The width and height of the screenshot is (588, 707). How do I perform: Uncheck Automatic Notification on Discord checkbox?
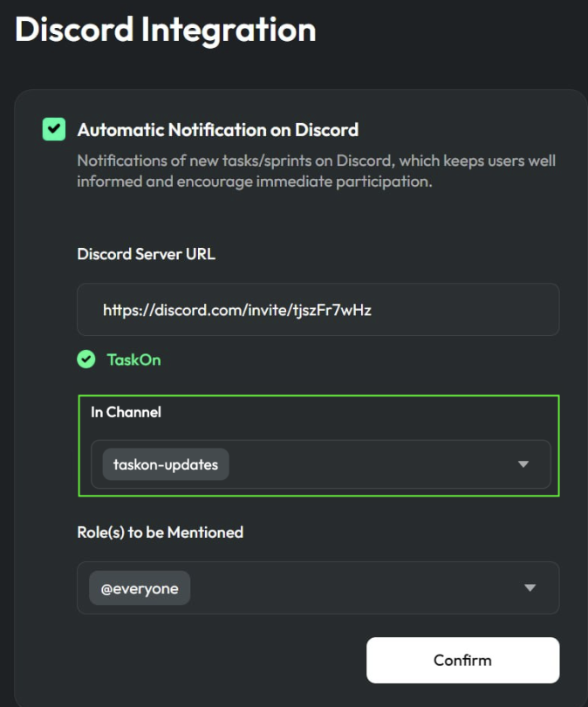(54, 129)
